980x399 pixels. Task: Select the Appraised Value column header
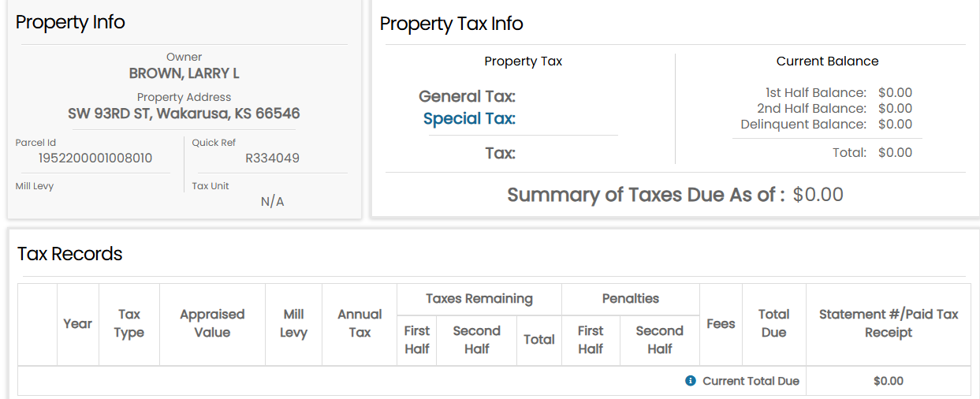(212, 323)
